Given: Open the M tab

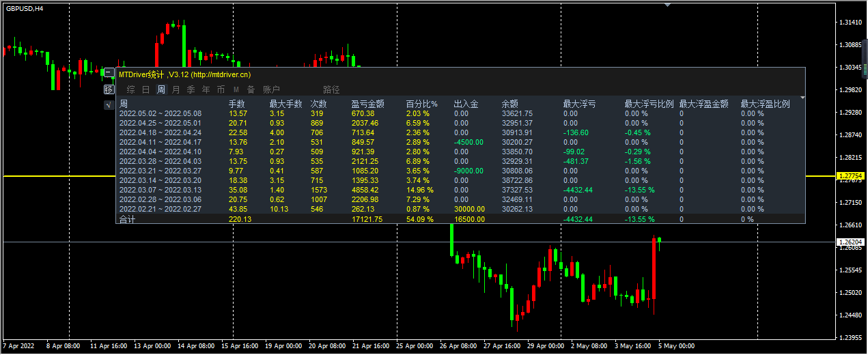Looking at the screenshot, I should (x=236, y=89).
